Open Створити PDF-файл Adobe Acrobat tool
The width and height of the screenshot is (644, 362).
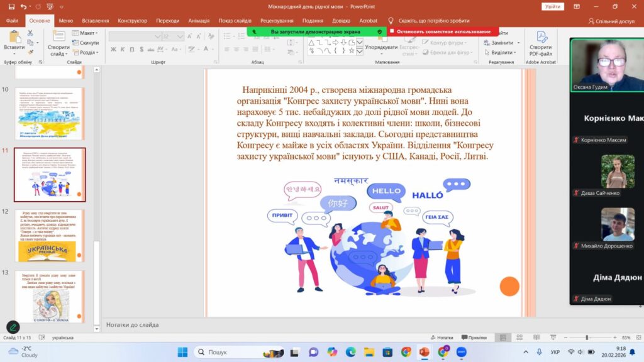(540, 43)
